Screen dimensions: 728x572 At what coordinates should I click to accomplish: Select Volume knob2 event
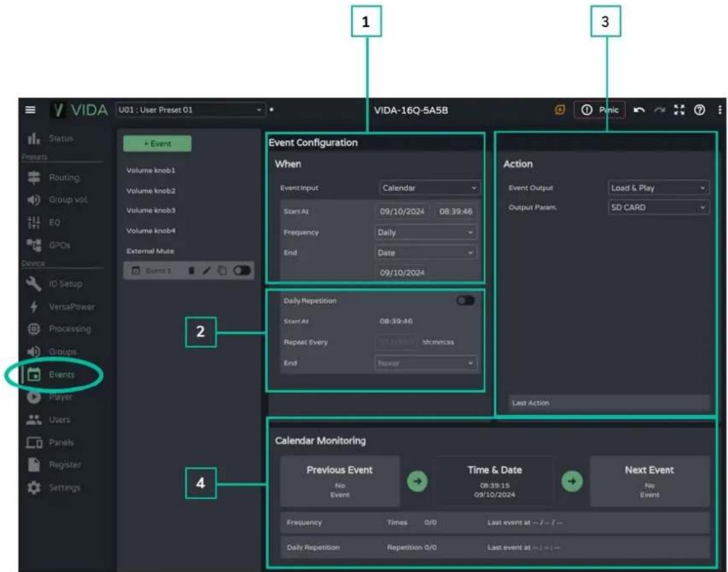(x=150, y=190)
